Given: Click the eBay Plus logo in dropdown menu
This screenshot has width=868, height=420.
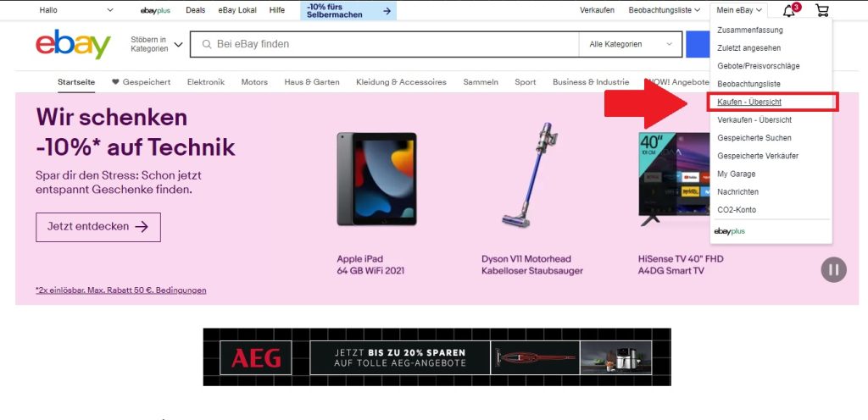Looking at the screenshot, I should (x=729, y=231).
